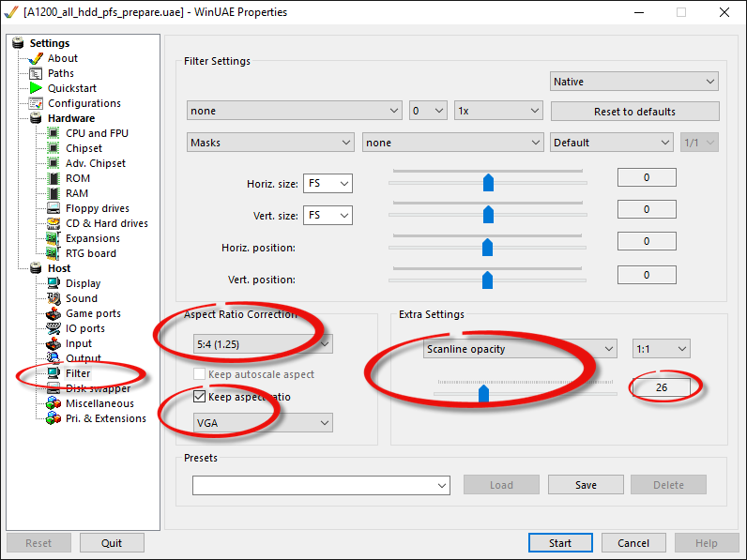Open the Scanline opacity dropdown
The height and width of the screenshot is (560, 747).
pyautogui.click(x=520, y=349)
